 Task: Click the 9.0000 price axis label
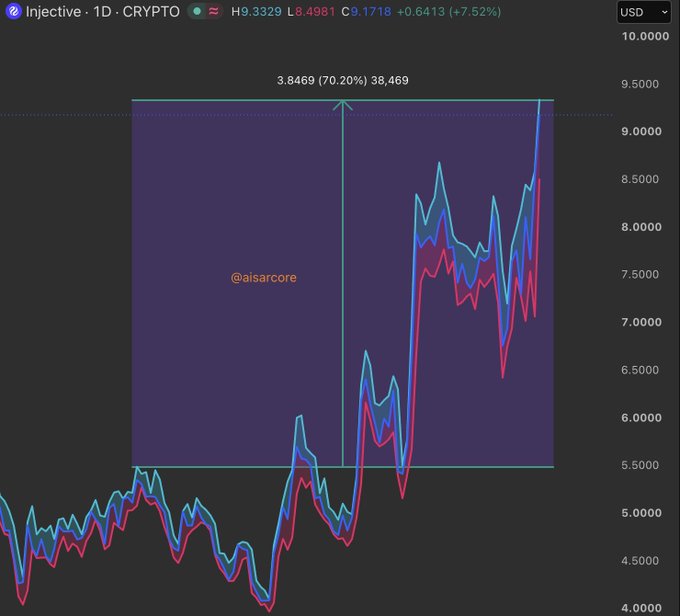coord(641,131)
